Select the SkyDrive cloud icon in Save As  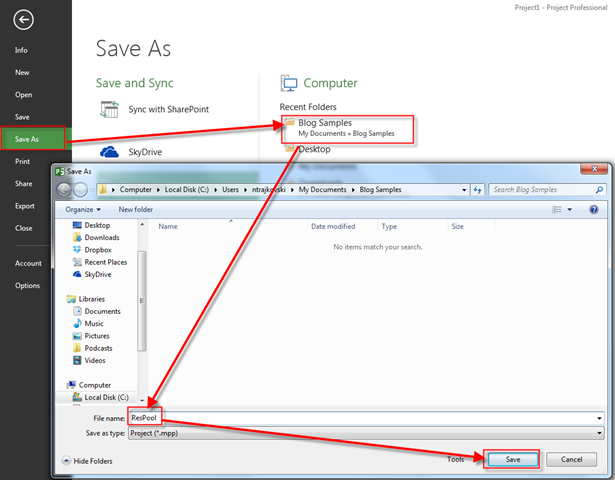click(x=110, y=152)
